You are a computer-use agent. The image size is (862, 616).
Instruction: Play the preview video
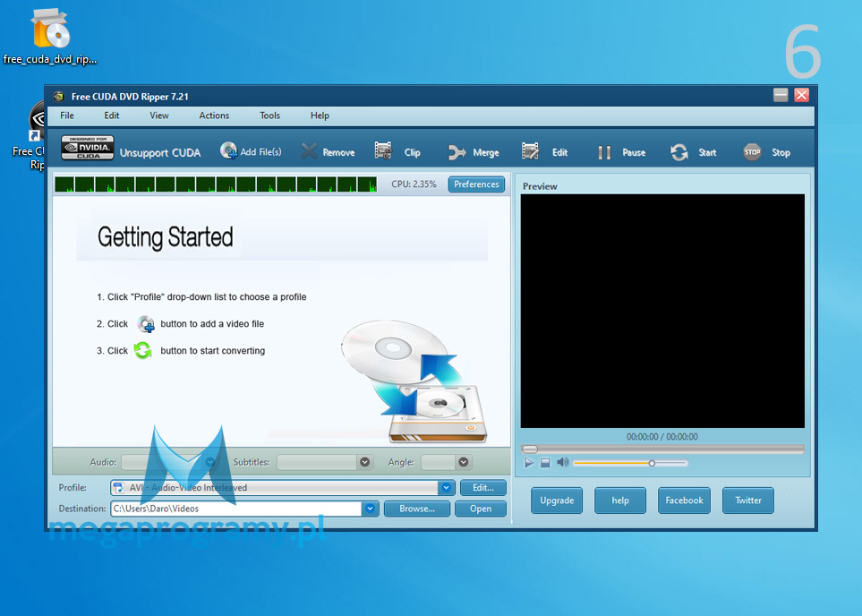click(x=529, y=463)
